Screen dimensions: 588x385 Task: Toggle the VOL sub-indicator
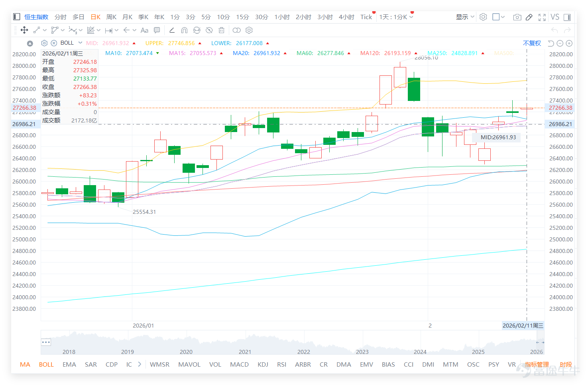[x=215, y=364]
